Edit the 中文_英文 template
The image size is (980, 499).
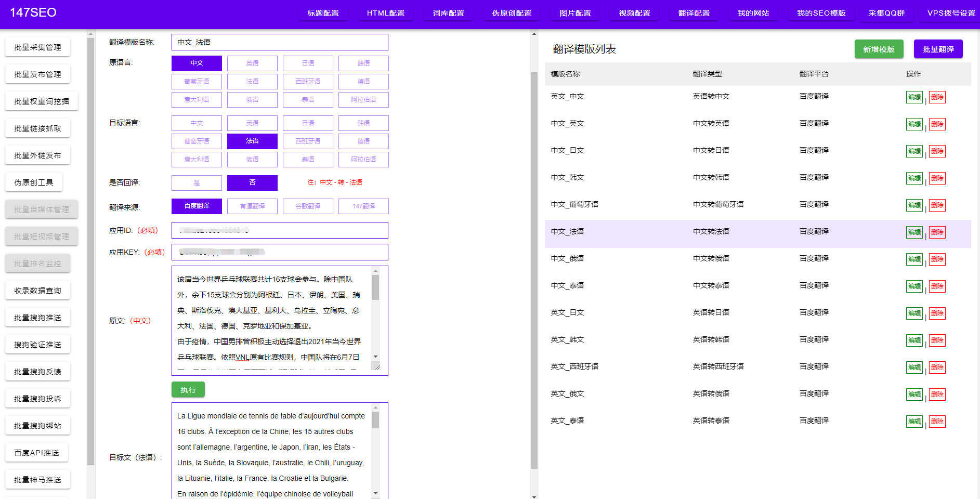914,124
